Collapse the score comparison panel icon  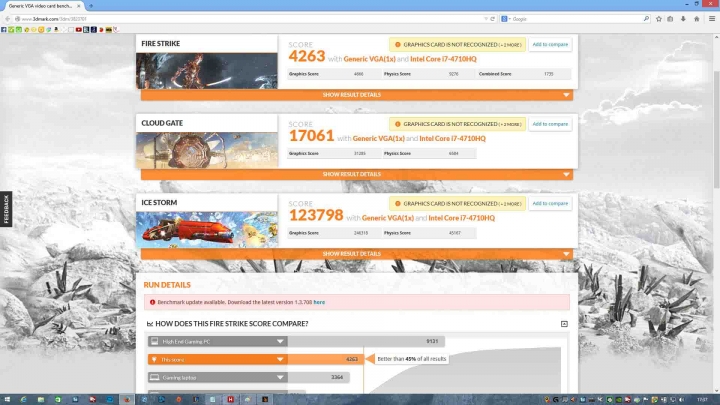pos(564,324)
